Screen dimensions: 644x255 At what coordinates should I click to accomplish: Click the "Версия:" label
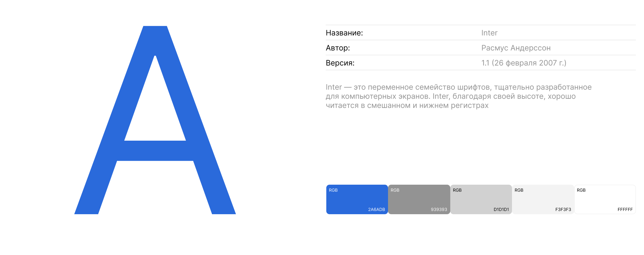(x=340, y=63)
